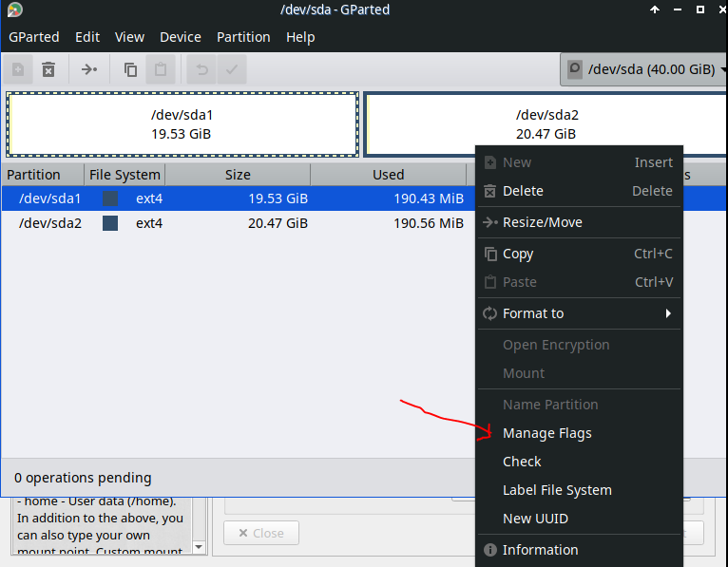Click scroll-down arrow in background help text
728x567 pixels.
pyautogui.click(x=199, y=547)
